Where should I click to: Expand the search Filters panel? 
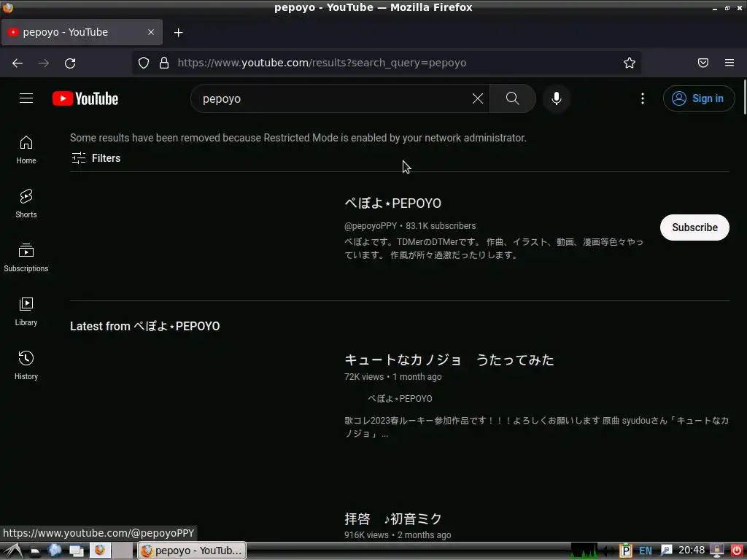96,158
